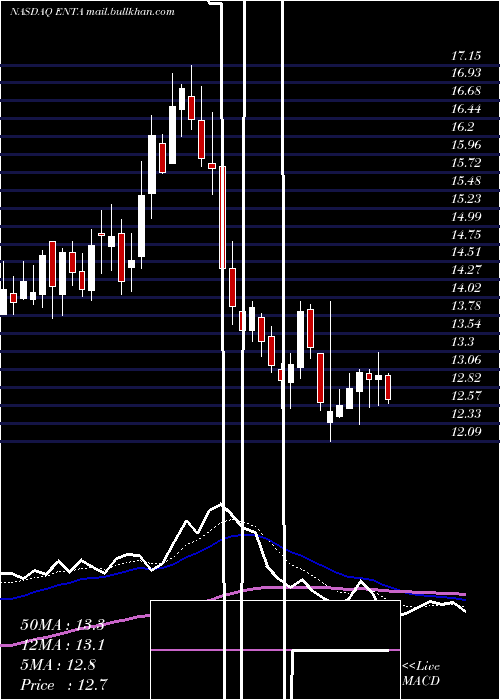Click the 14.27 price label

point(466,270)
